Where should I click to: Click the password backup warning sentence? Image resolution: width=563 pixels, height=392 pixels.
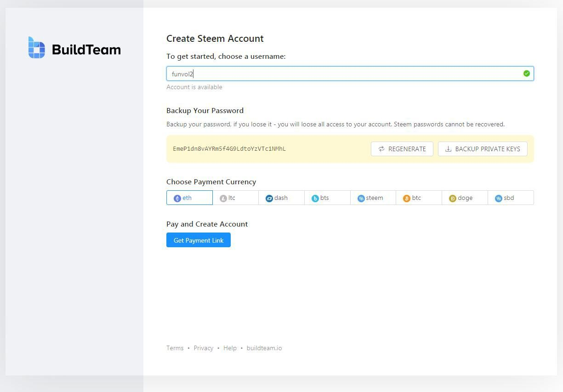pos(336,124)
